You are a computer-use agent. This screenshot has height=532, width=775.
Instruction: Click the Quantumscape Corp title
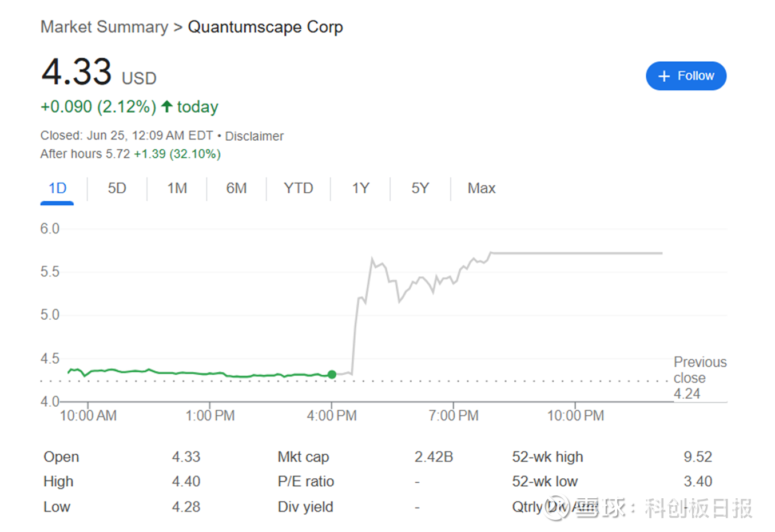pos(265,27)
